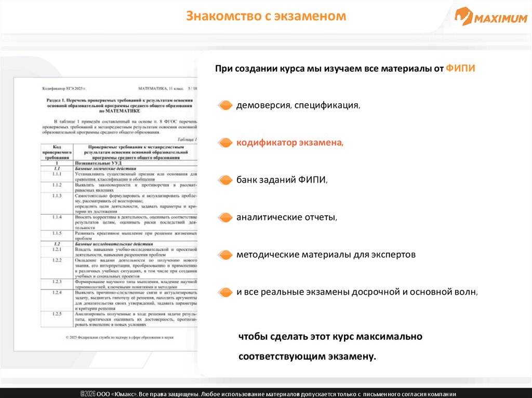Select 'и все реальные экзамены досрочной' line

[357, 292]
